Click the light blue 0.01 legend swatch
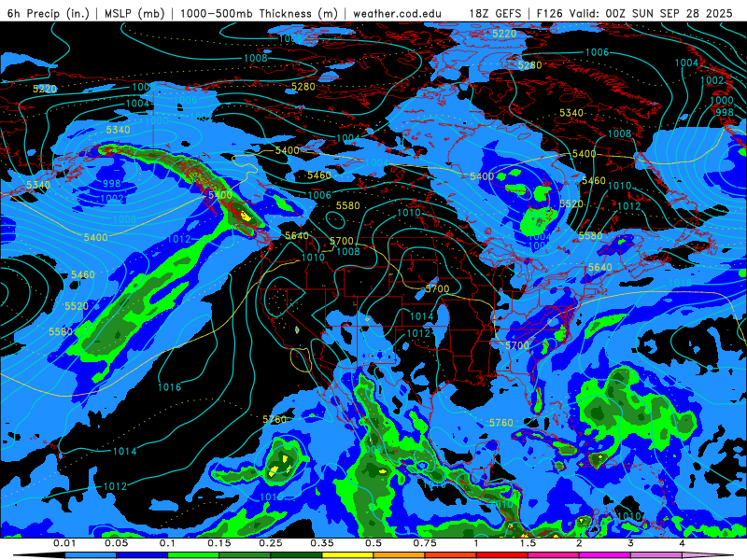 pyautogui.click(x=90, y=555)
